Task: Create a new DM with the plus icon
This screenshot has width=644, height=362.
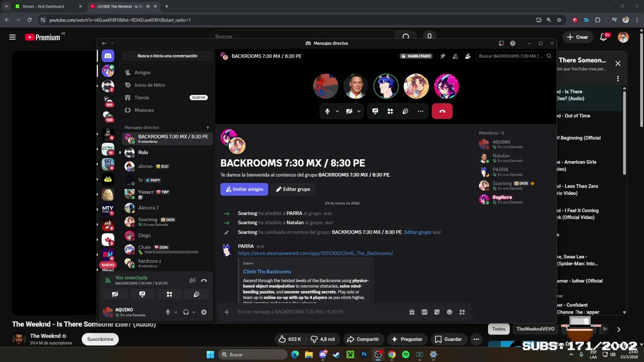Action: coord(208,128)
